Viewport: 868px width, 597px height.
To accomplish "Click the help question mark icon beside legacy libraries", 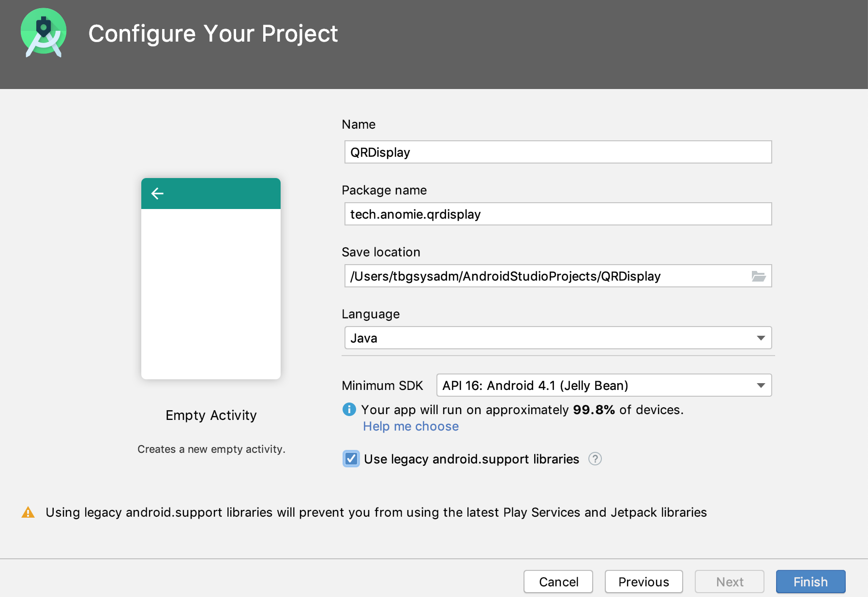I will 595,459.
